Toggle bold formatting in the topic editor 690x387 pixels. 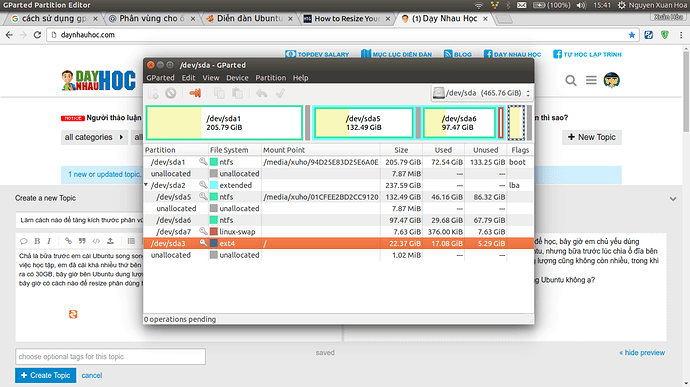pyautogui.click(x=37, y=241)
